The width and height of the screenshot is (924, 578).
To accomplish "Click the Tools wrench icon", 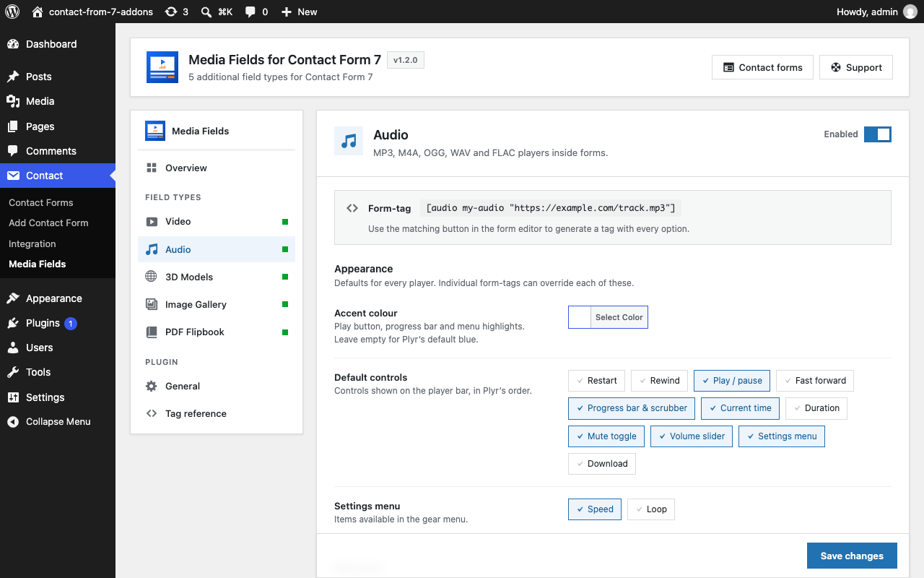I will 13,372.
